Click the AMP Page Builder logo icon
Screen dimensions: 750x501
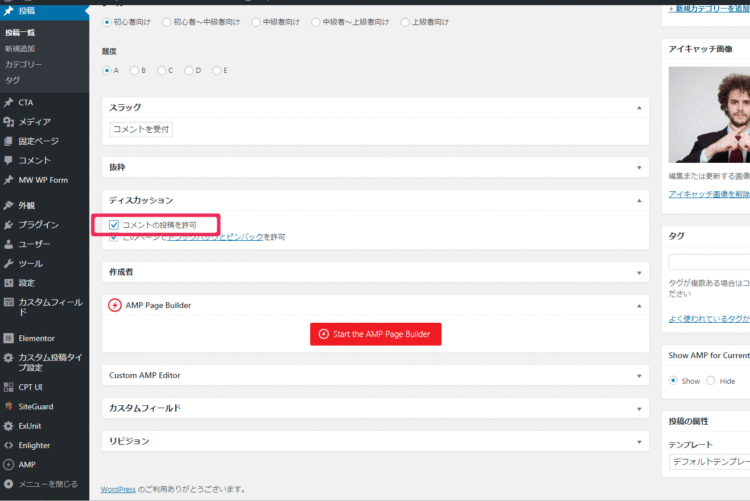pos(115,305)
